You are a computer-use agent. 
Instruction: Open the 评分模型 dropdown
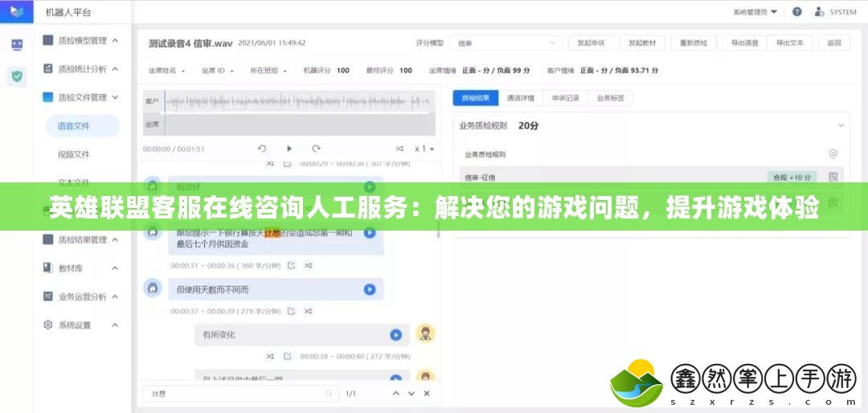[506, 43]
